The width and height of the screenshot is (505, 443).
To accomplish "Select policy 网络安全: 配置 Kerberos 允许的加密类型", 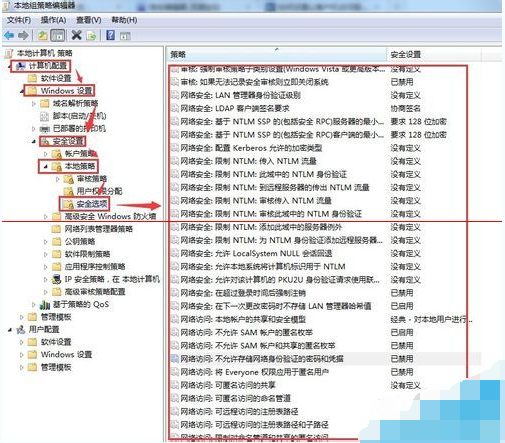I will click(251, 148).
